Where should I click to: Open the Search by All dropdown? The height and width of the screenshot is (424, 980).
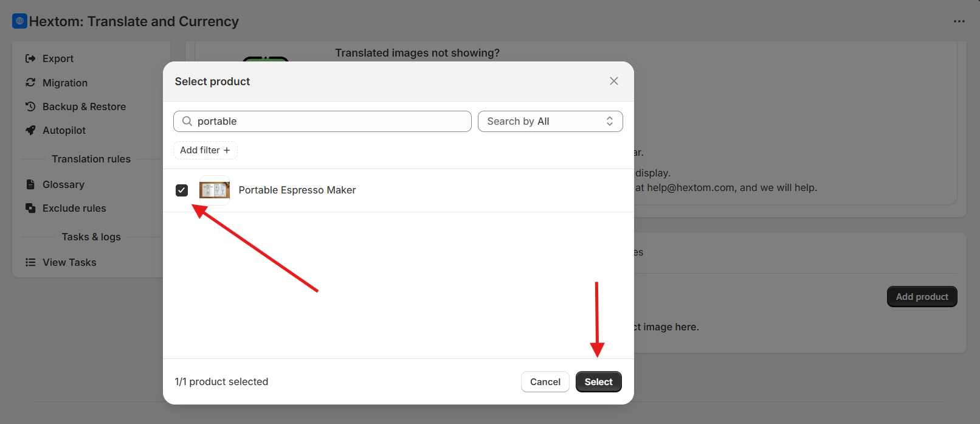(550, 121)
